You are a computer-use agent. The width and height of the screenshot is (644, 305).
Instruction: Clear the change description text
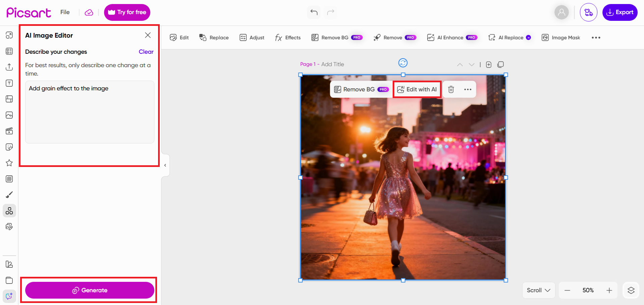pos(146,51)
